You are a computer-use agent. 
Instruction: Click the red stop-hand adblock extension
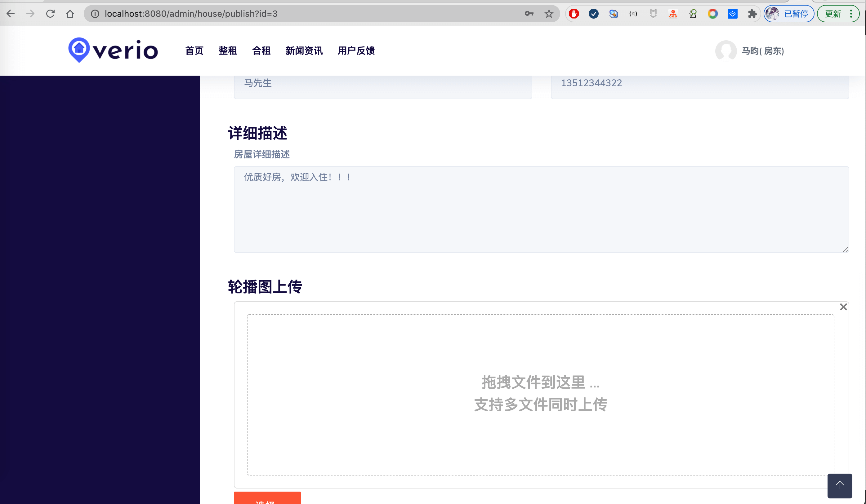(574, 14)
